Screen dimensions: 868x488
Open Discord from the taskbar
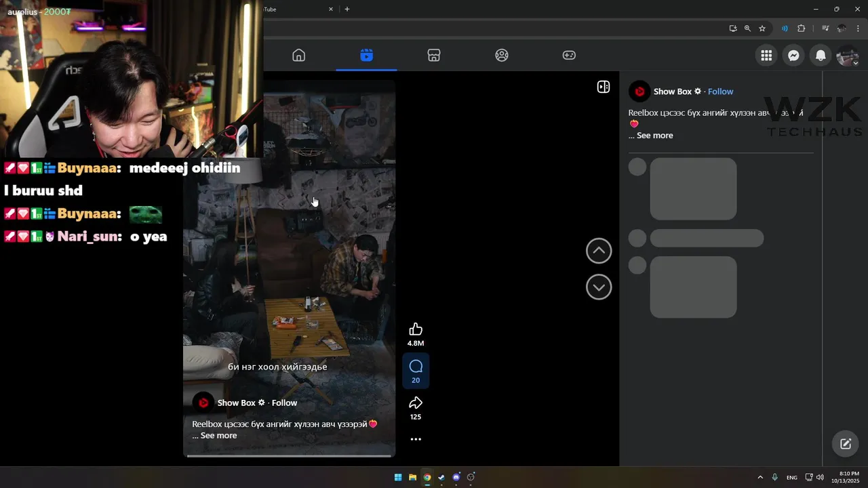pyautogui.click(x=456, y=477)
